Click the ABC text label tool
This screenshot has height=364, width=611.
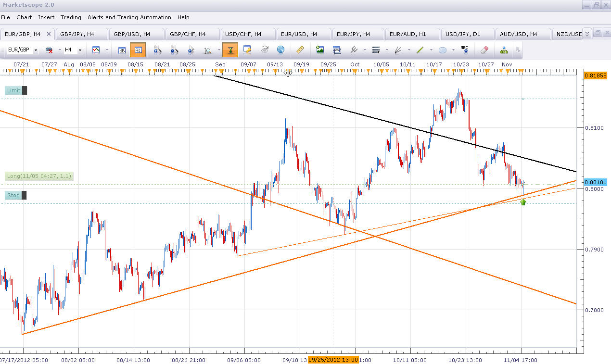pyautogui.click(x=464, y=50)
